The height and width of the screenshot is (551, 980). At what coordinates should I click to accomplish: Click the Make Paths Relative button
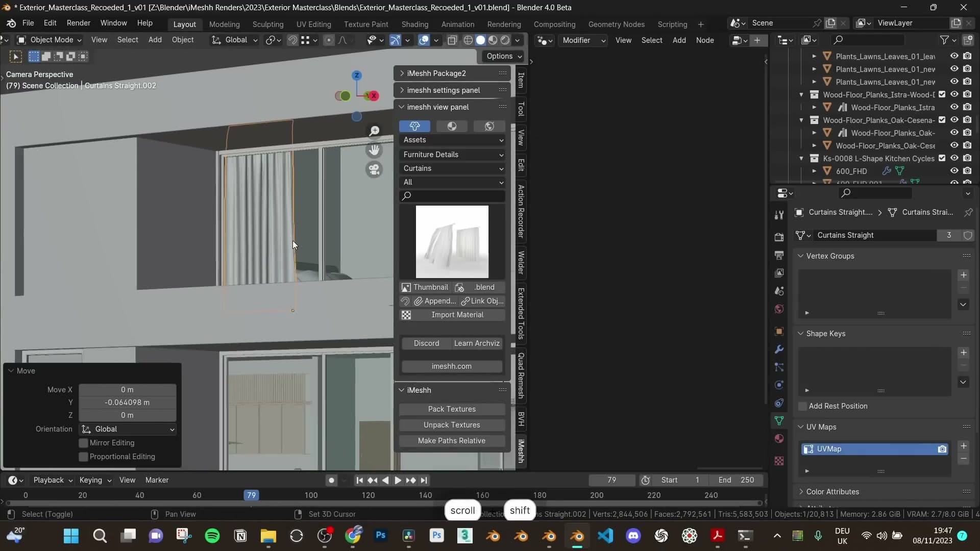coord(452,441)
